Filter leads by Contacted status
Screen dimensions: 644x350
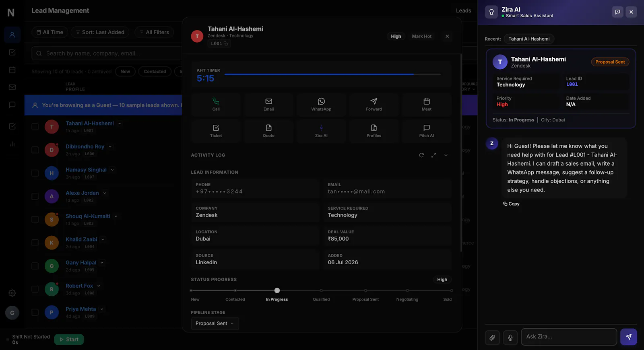(x=155, y=72)
